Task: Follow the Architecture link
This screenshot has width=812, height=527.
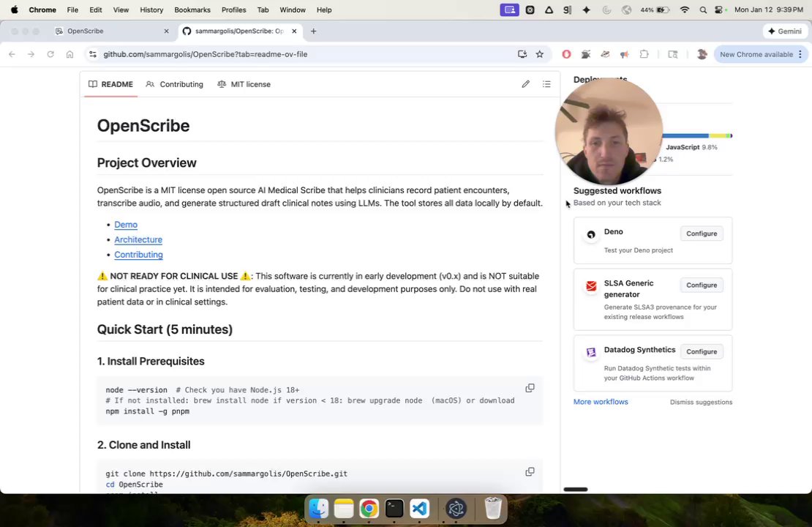Action: tap(138, 239)
